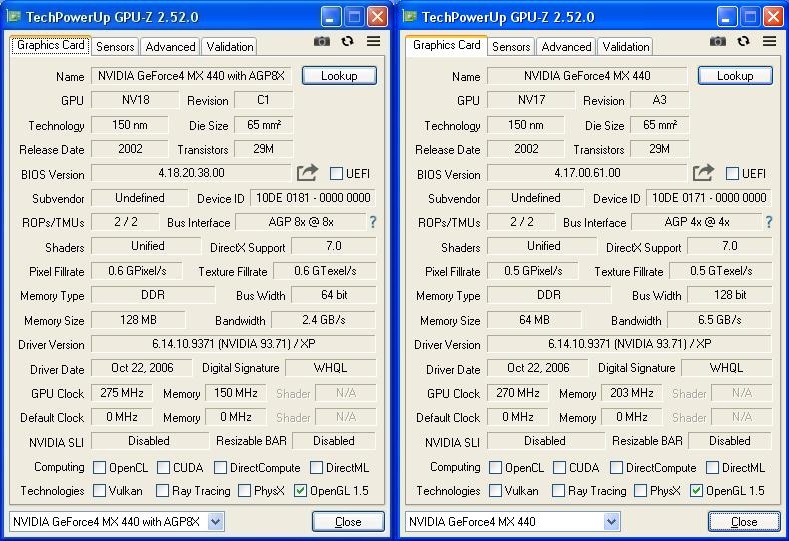
Task: Open the GeForce4 MX 440 card dropdown in right window
Action: [x=612, y=521]
